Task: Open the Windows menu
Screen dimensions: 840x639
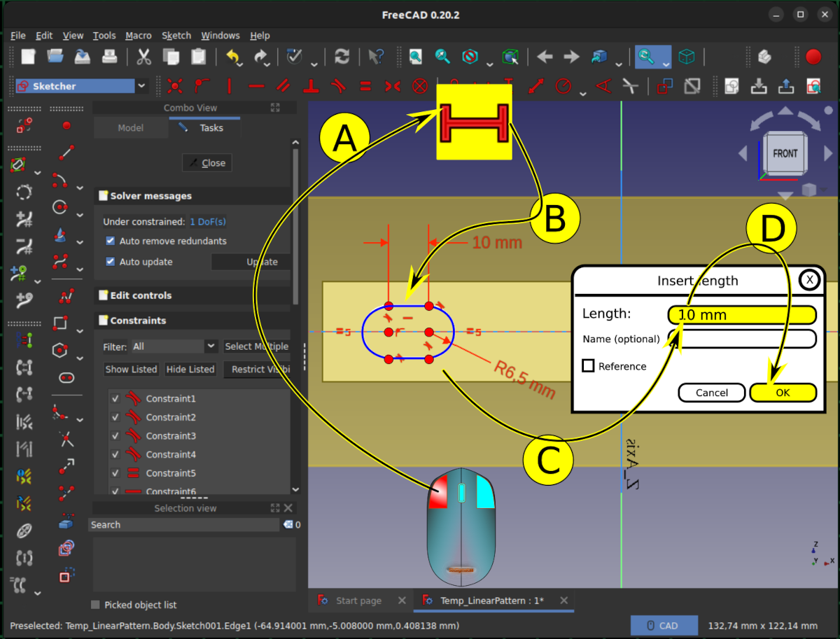Action: click(x=220, y=35)
